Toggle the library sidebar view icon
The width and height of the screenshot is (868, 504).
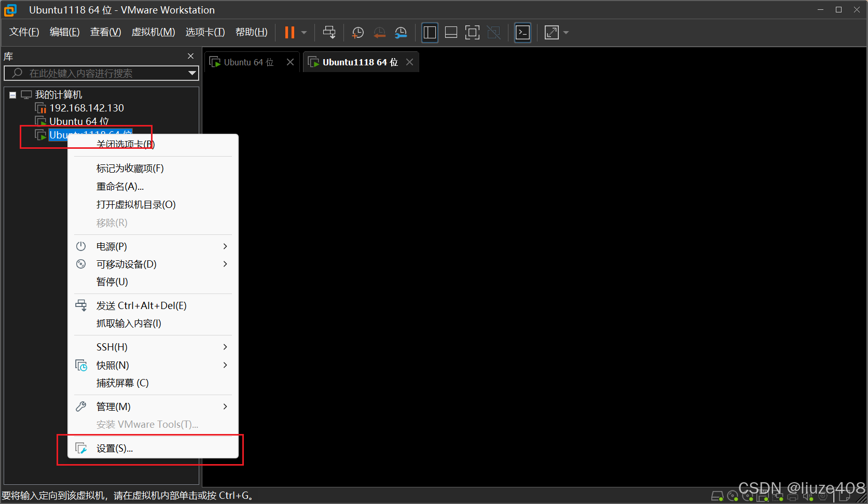[430, 33]
